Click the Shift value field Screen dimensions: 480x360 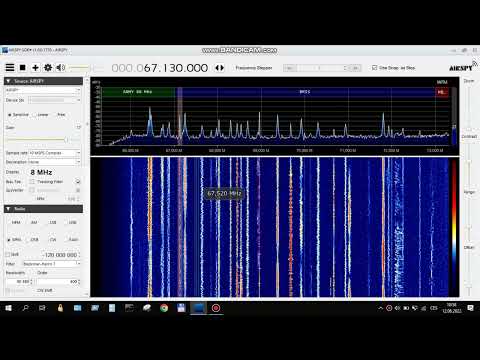(x=60, y=255)
